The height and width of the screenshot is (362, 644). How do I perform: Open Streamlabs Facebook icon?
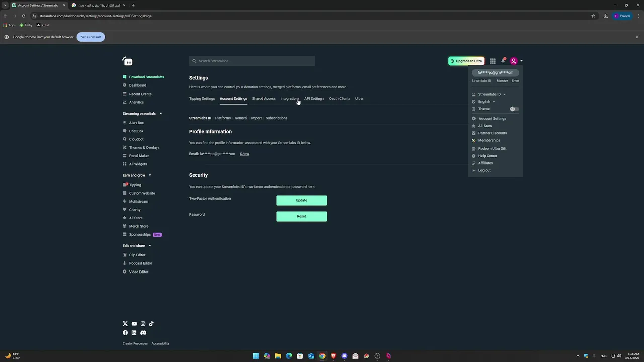click(125, 333)
